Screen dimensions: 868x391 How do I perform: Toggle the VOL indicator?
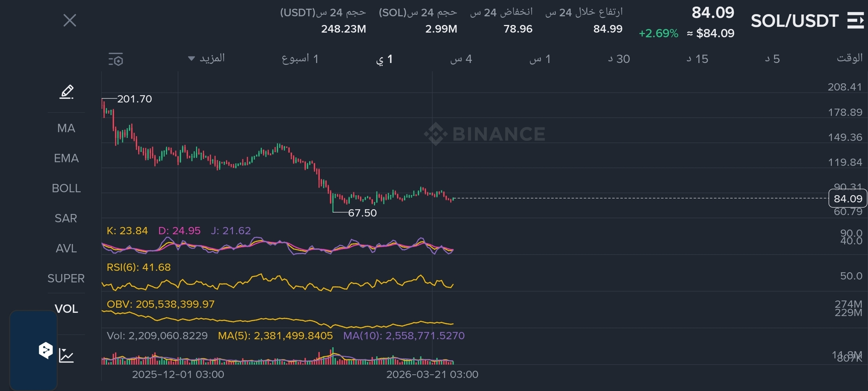66,309
